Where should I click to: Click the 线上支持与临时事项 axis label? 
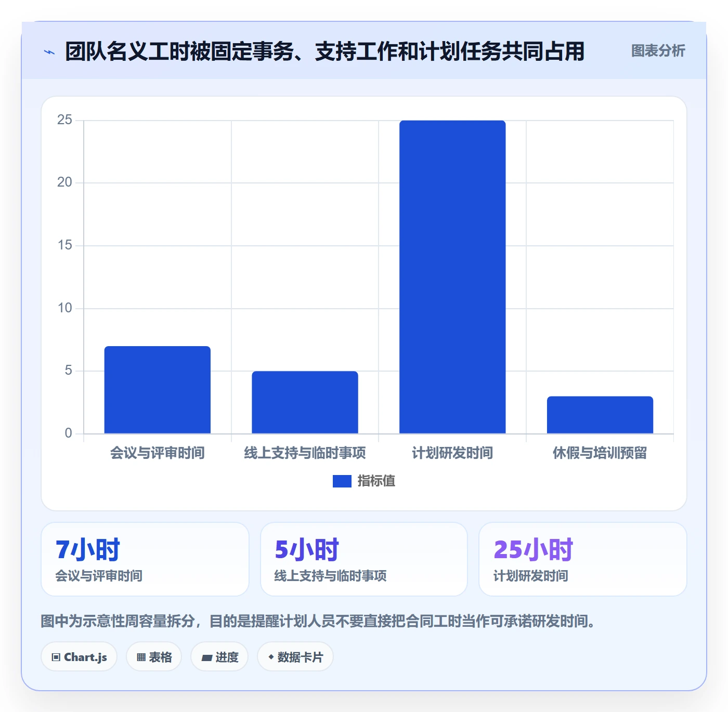pos(305,453)
